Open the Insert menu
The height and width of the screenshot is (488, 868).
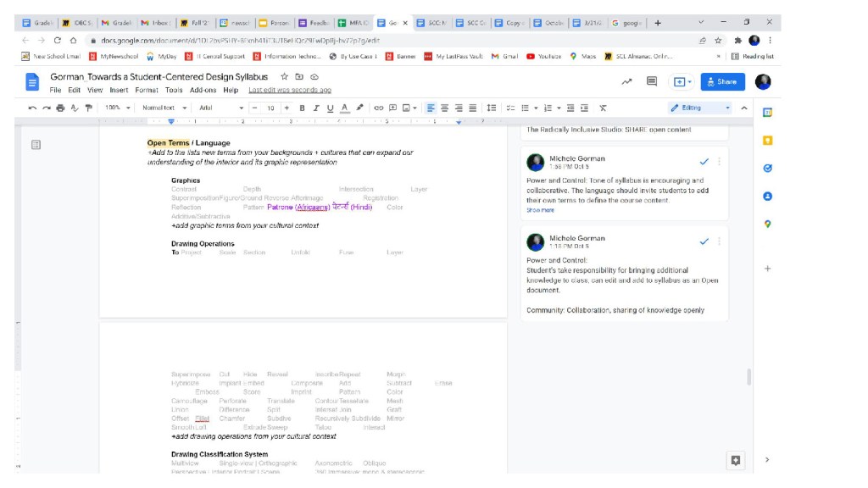(119, 90)
